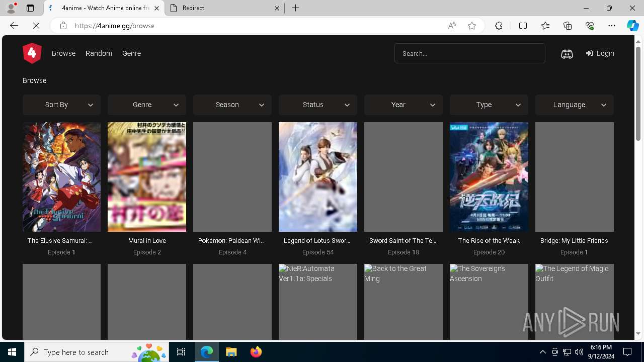644x362 pixels.
Task: Open taskbar clock showing 6:16 PM
Action: click(x=601, y=352)
